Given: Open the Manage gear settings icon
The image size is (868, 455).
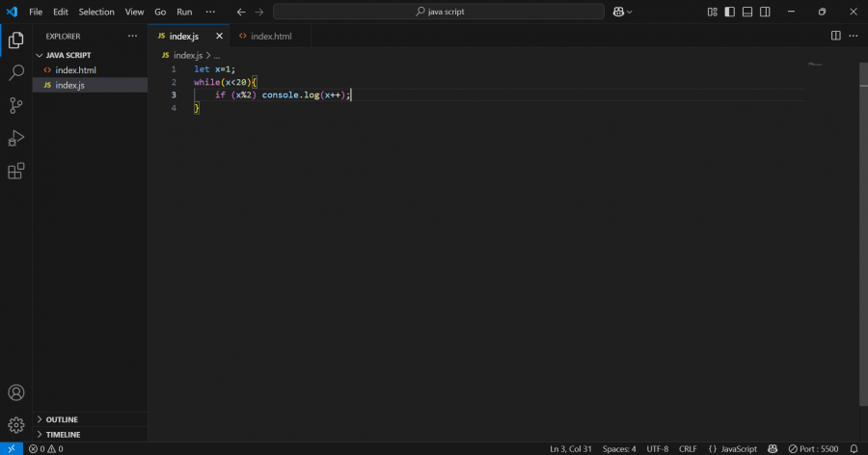Looking at the screenshot, I should 15,425.
